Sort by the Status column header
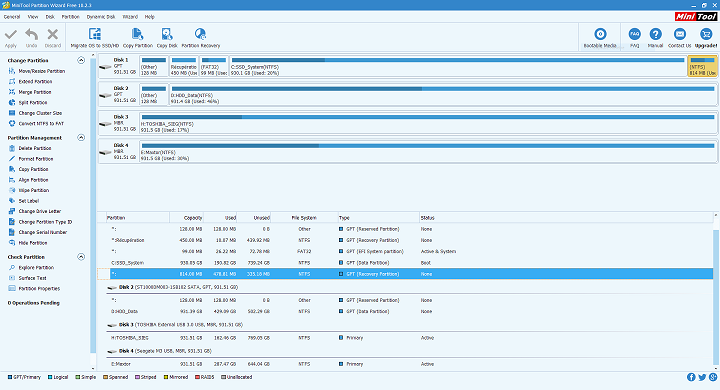This screenshot has width=720, height=390. tap(566, 218)
